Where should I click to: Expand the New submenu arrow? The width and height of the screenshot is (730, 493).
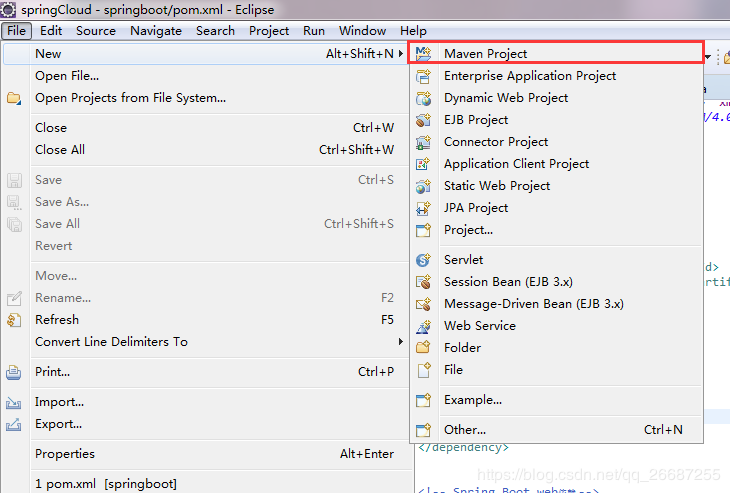[401, 54]
